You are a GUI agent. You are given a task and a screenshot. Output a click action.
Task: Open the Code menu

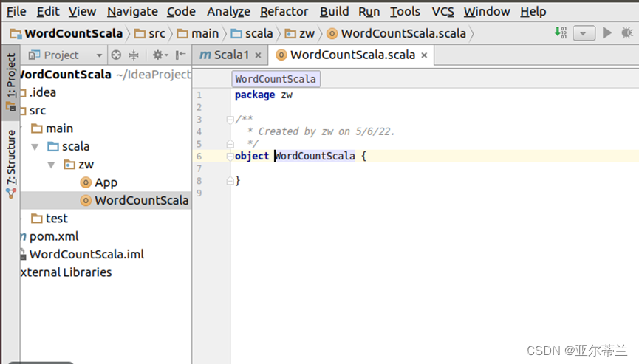coord(181,11)
